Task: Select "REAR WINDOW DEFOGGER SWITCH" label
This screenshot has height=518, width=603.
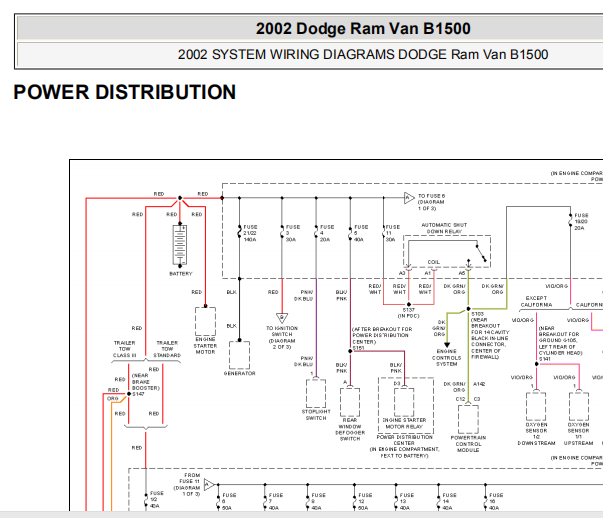Action: pyautogui.click(x=350, y=430)
